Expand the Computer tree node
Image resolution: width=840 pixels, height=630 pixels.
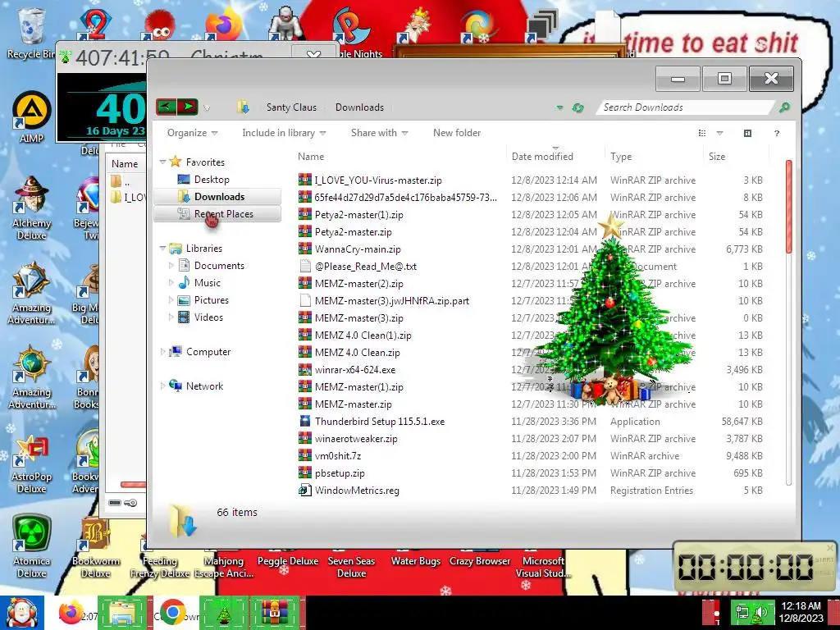coord(163,351)
